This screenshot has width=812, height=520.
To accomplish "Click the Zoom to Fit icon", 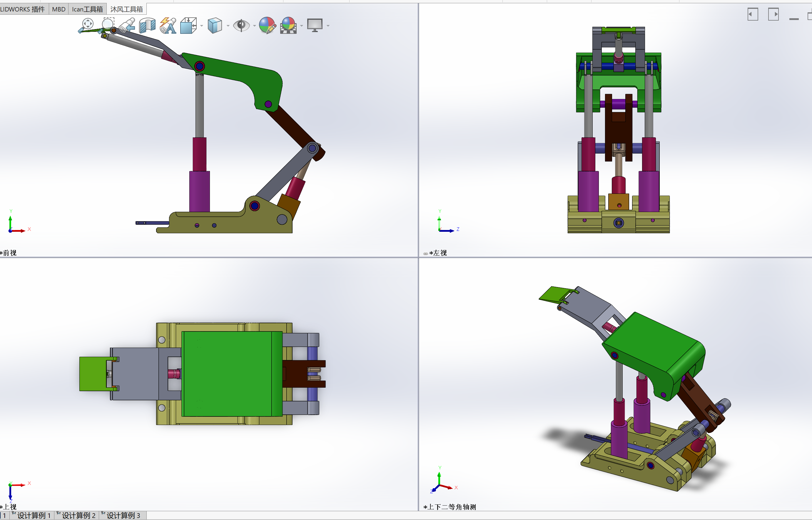I will pyautogui.click(x=87, y=25).
